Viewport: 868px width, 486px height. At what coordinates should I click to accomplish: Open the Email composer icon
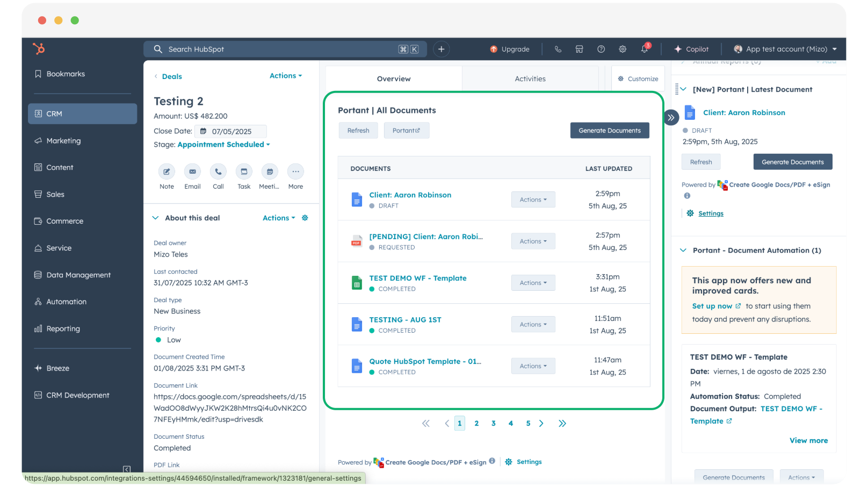[192, 172]
